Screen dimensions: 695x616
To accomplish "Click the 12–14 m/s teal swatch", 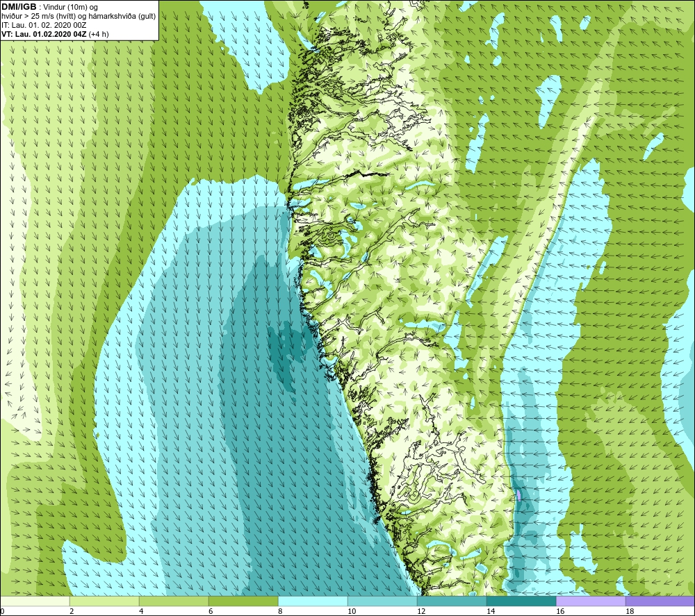I will (x=452, y=601).
